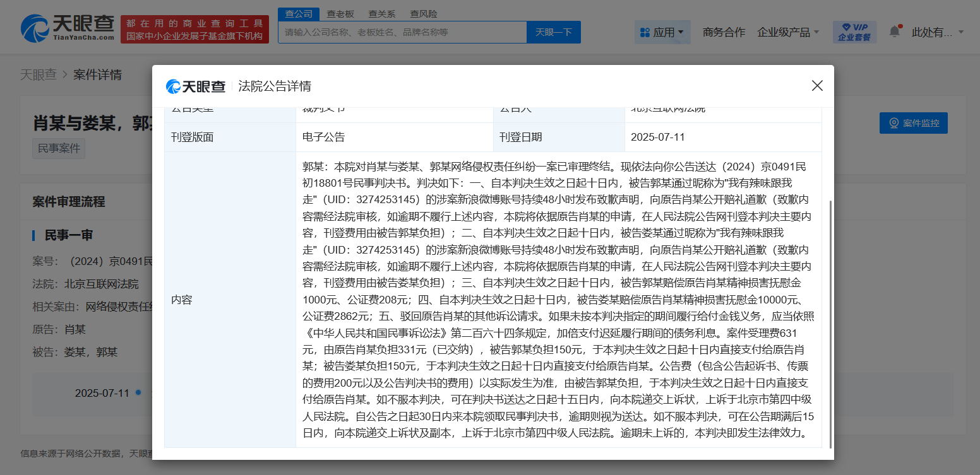Screen dimensions: 980x475
Task: Switch to the 查老板 search tab
Action: pyautogui.click(x=340, y=14)
